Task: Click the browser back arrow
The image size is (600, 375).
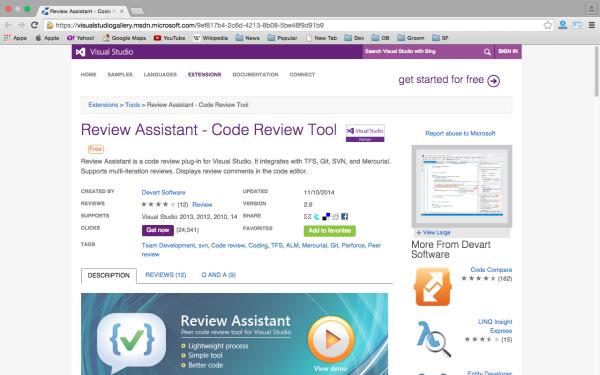Action: pos(8,25)
